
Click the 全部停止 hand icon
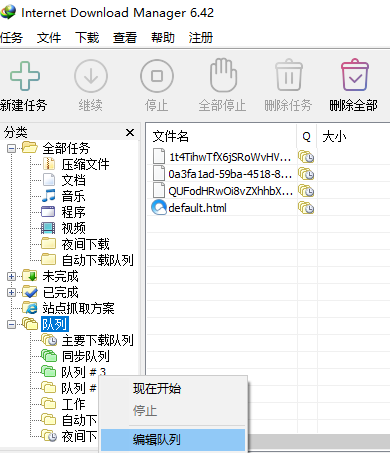[x=223, y=75]
